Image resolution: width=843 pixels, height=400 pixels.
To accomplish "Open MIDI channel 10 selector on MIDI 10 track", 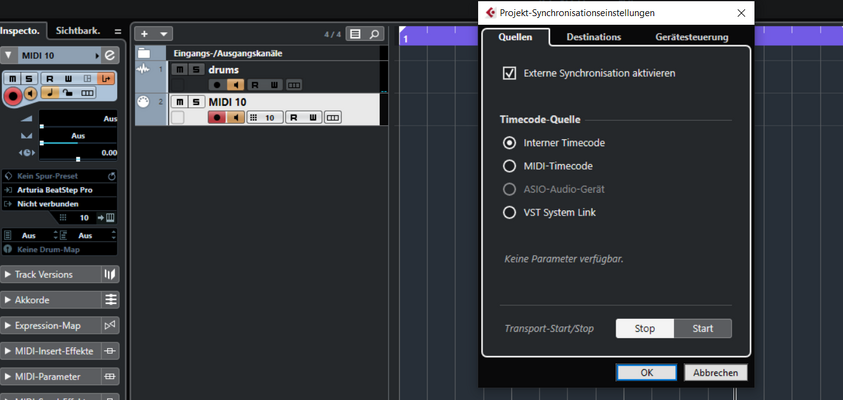I will coord(265,118).
